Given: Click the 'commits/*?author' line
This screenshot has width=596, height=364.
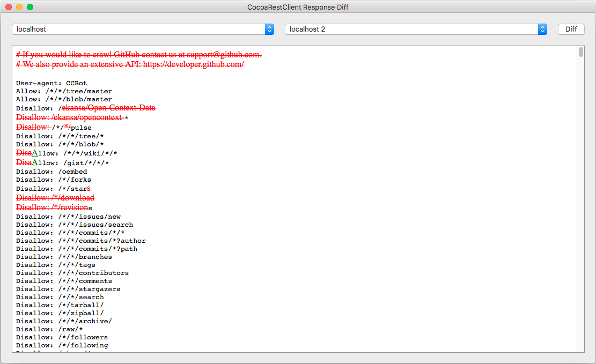Looking at the screenshot, I should [80, 241].
